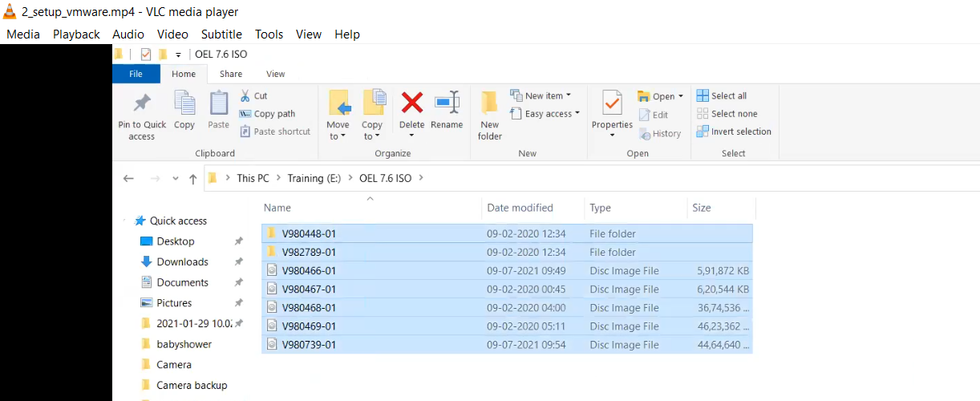Click Invert selection in the ribbon
This screenshot has height=401, width=980.
pyautogui.click(x=734, y=132)
